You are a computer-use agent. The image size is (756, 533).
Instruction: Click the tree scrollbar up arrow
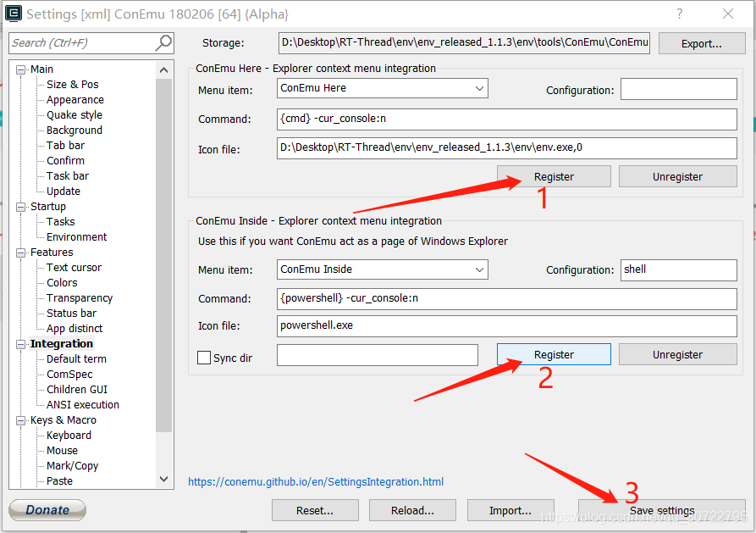point(164,70)
